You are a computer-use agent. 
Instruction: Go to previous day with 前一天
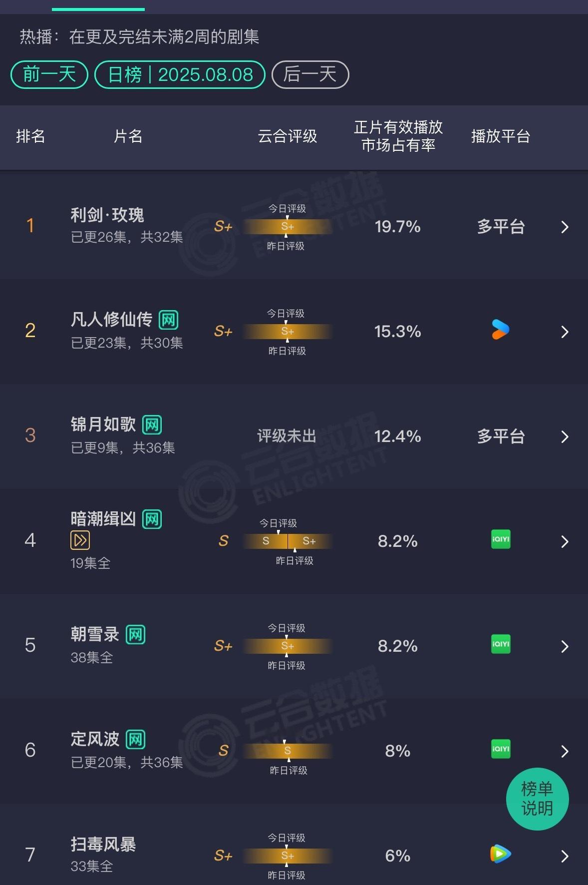point(49,75)
